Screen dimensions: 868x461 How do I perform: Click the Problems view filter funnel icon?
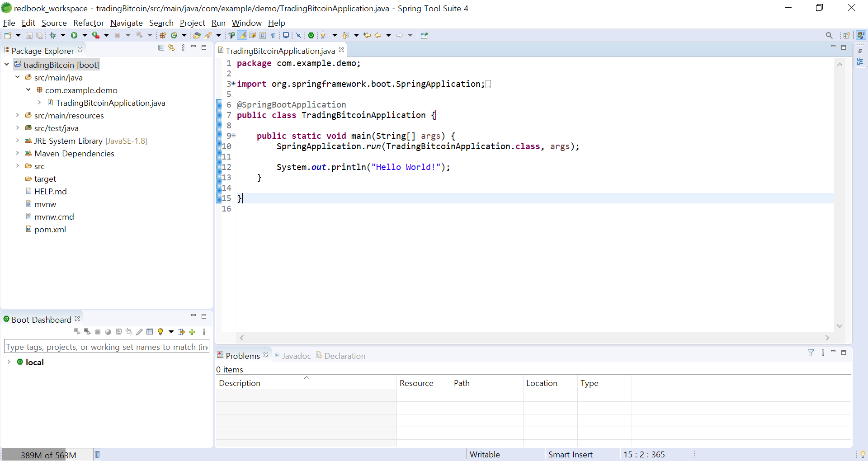pos(811,353)
